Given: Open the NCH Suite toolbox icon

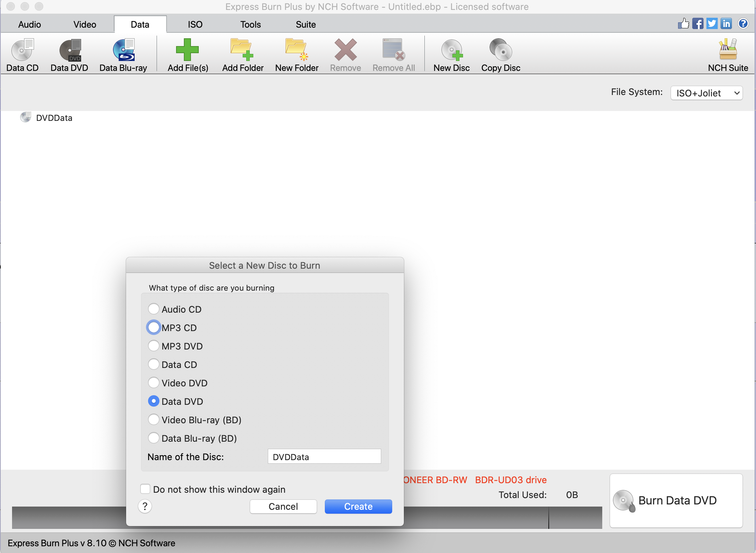Looking at the screenshot, I should pyautogui.click(x=728, y=55).
